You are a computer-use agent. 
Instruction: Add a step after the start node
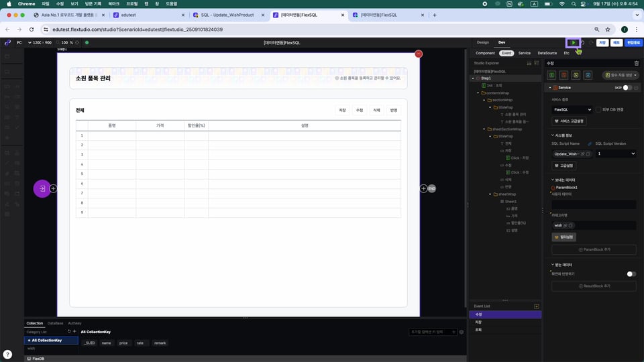54,188
